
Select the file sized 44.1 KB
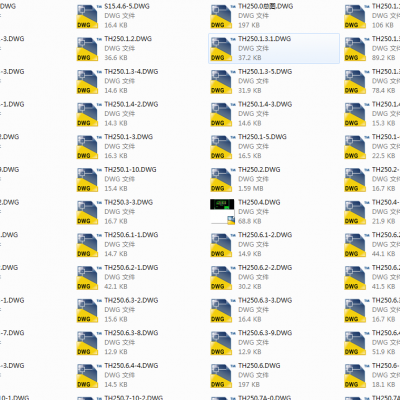coord(372,245)
